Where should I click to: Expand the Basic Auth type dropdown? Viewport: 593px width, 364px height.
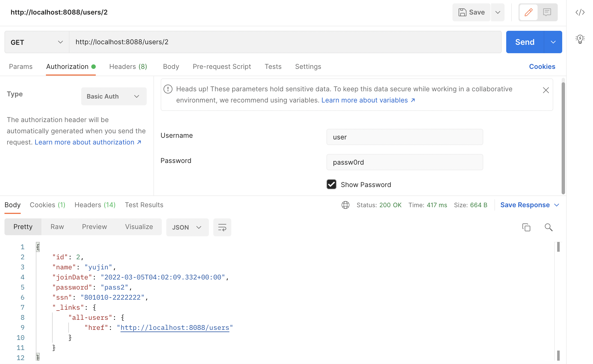[114, 96]
